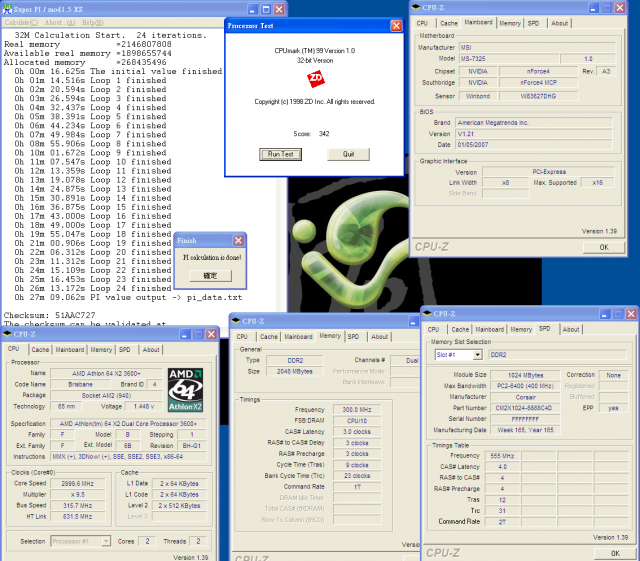This screenshot has width=640, height=561.
Task: Confirm the PI calculation done dialog
Action: click(211, 276)
